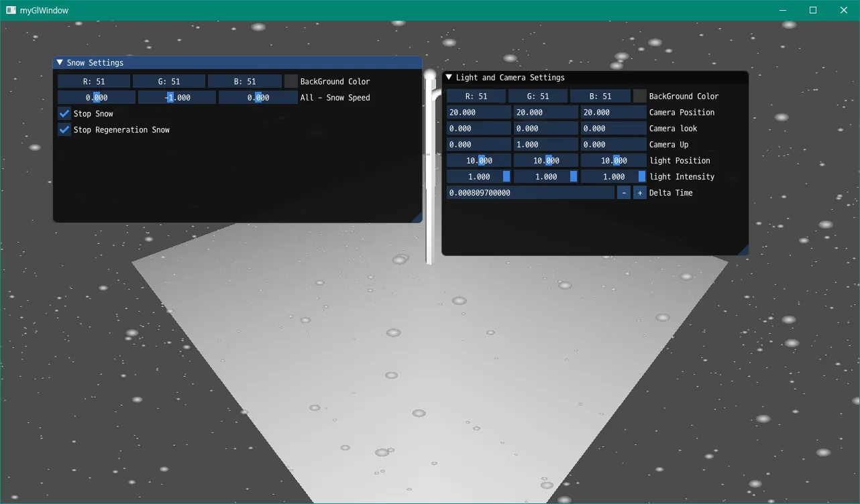Click the second light Position slider
The image size is (860, 504).
tap(546, 160)
